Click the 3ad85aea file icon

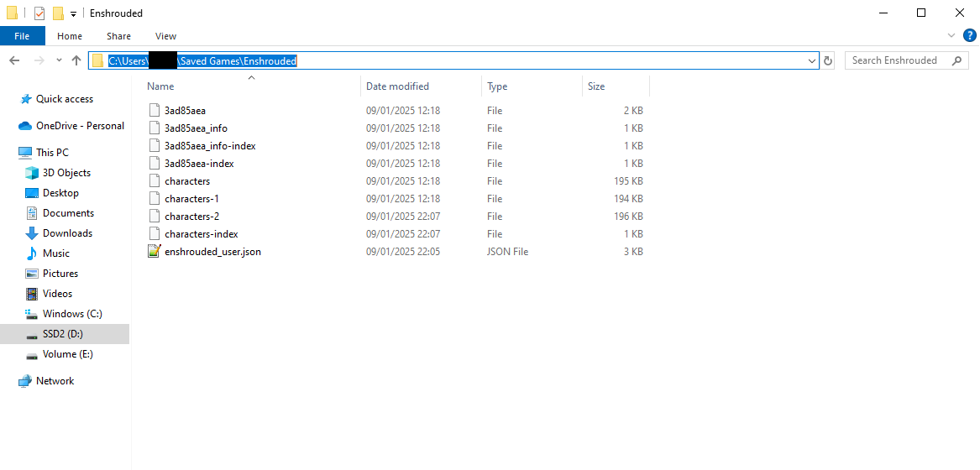point(155,111)
